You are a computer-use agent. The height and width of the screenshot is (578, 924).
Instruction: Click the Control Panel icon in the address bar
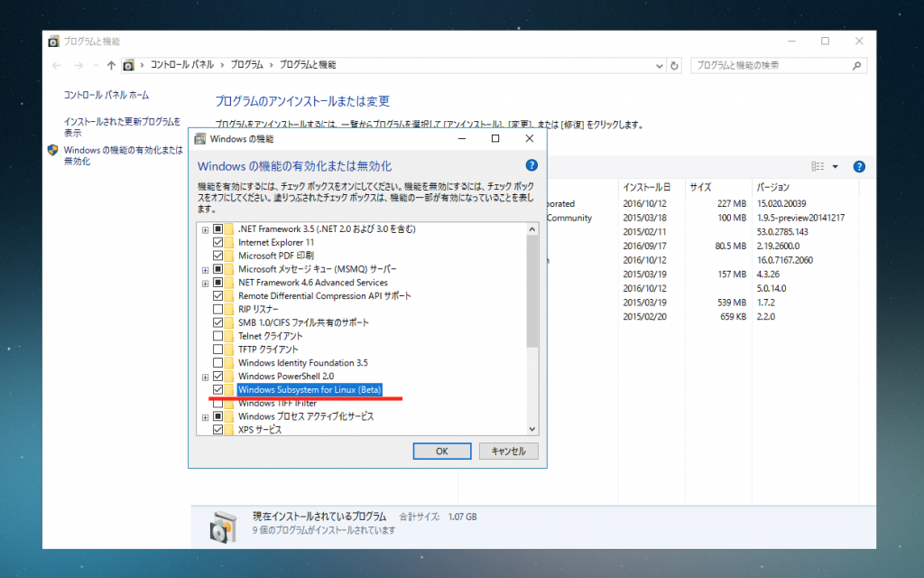pyautogui.click(x=129, y=64)
